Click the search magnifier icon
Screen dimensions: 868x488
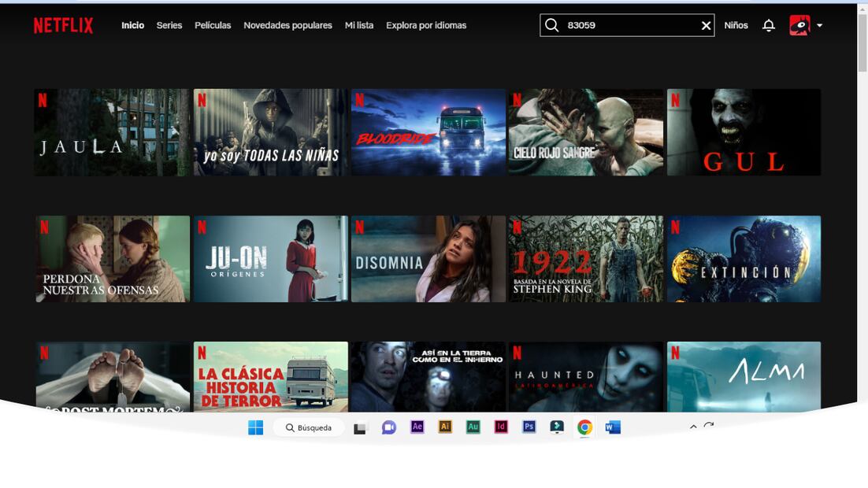(x=551, y=25)
